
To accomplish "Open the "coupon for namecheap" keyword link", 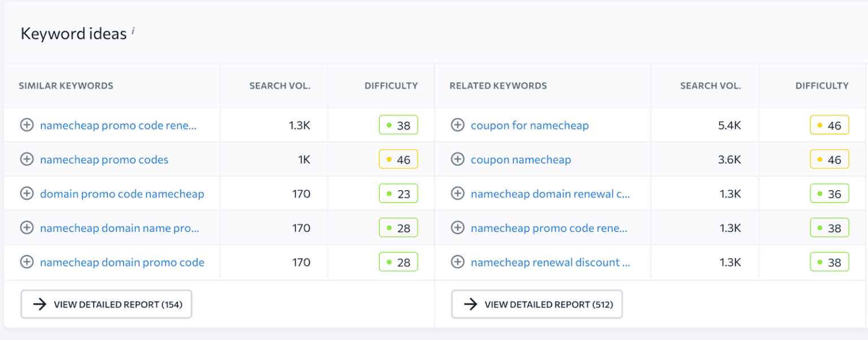I will pos(530,125).
